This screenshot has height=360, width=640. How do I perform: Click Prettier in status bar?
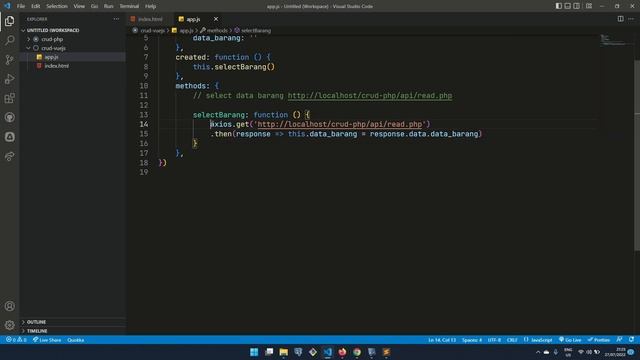[598, 340]
